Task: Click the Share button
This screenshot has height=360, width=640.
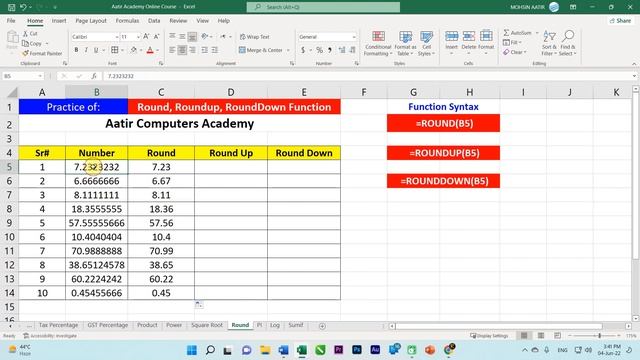Action: coord(620,21)
